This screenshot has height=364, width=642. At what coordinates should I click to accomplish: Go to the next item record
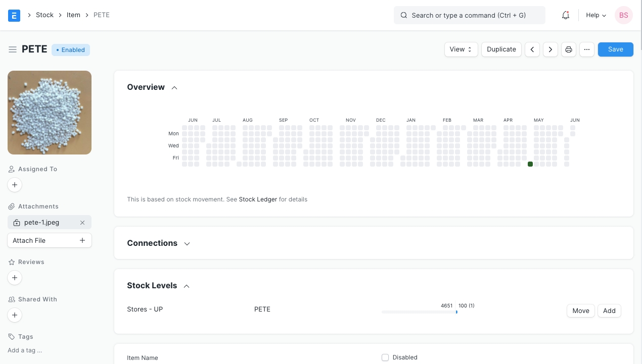point(551,49)
